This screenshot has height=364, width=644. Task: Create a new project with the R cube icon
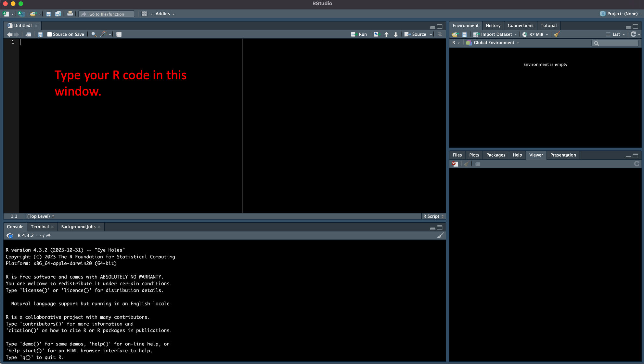[x=21, y=14]
